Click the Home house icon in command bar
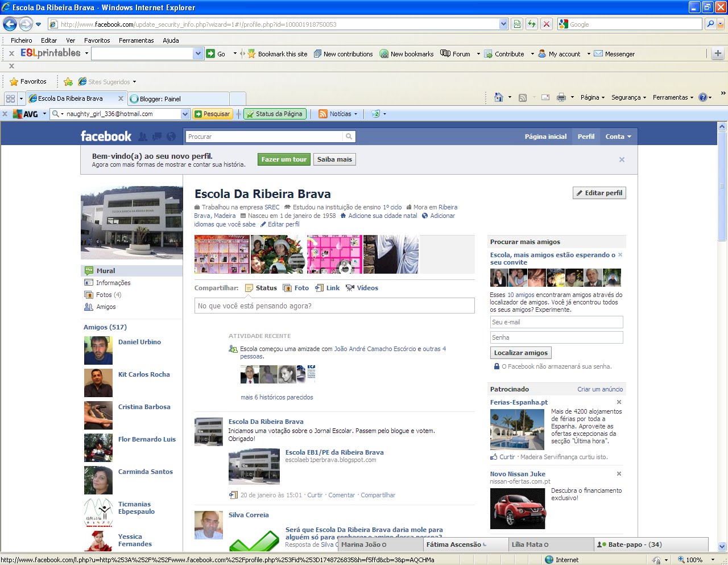The image size is (728, 565). click(x=499, y=97)
